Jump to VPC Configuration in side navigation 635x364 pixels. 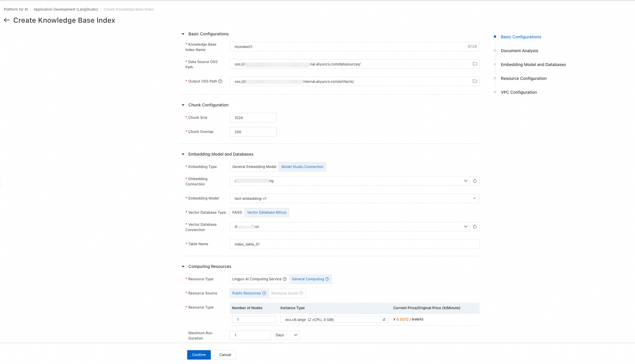(x=519, y=92)
